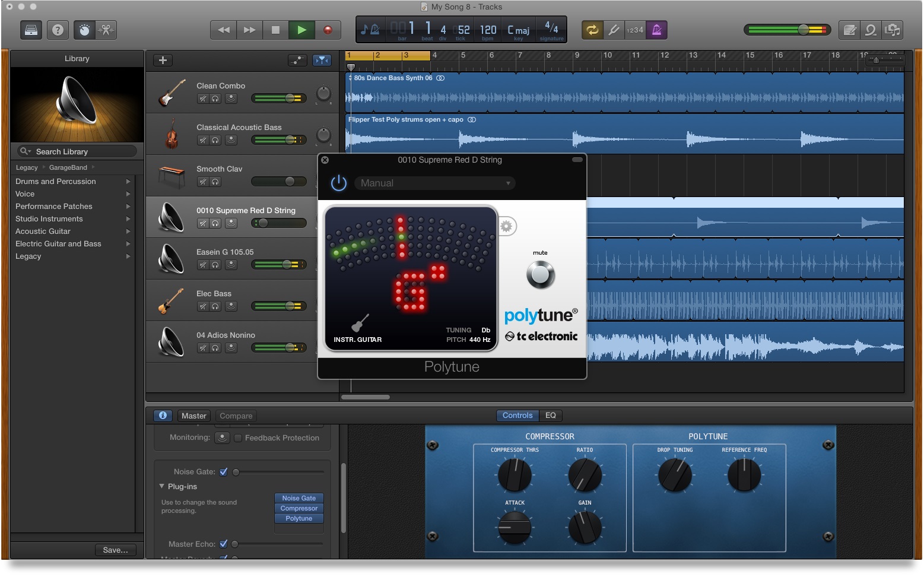Click the Search Library field
This screenshot has width=924, height=577.
point(77,151)
